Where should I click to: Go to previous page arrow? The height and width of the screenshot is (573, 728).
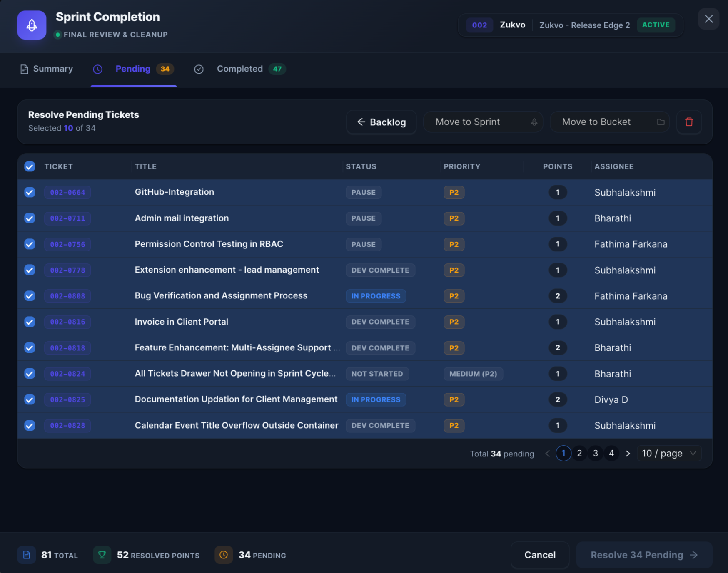click(547, 454)
